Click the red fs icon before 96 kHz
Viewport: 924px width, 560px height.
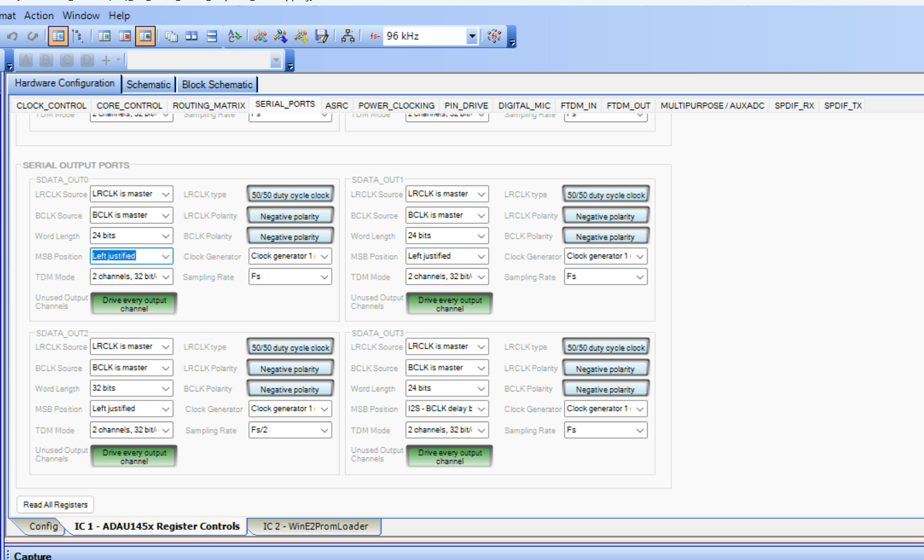click(x=374, y=36)
